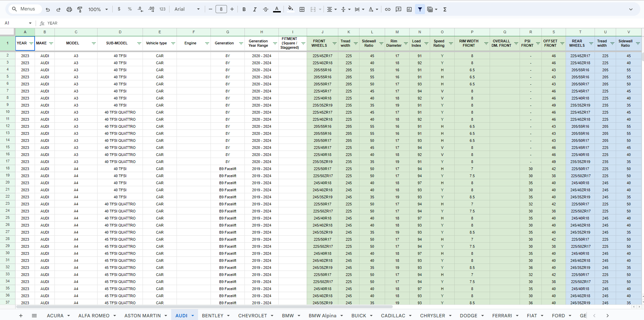Decrease font size with minus button
The image size is (644, 320).
pyautogui.click(x=211, y=9)
